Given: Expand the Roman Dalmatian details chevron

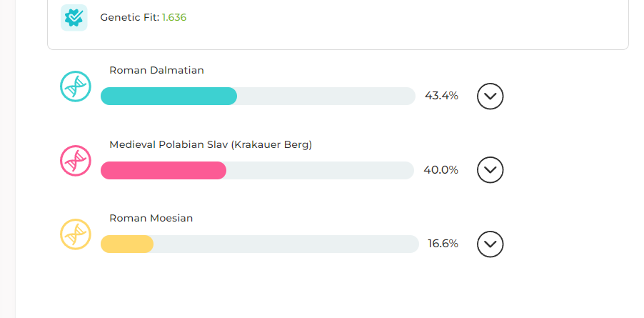Looking at the screenshot, I should point(490,96).
